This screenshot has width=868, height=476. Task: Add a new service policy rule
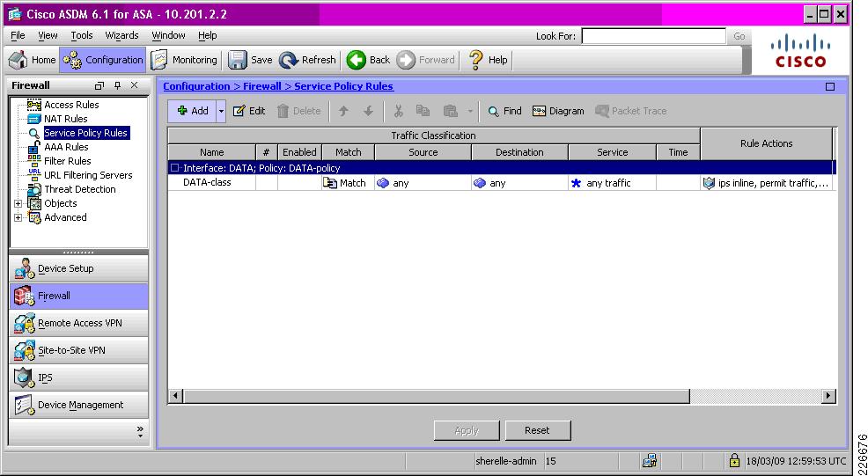point(192,111)
